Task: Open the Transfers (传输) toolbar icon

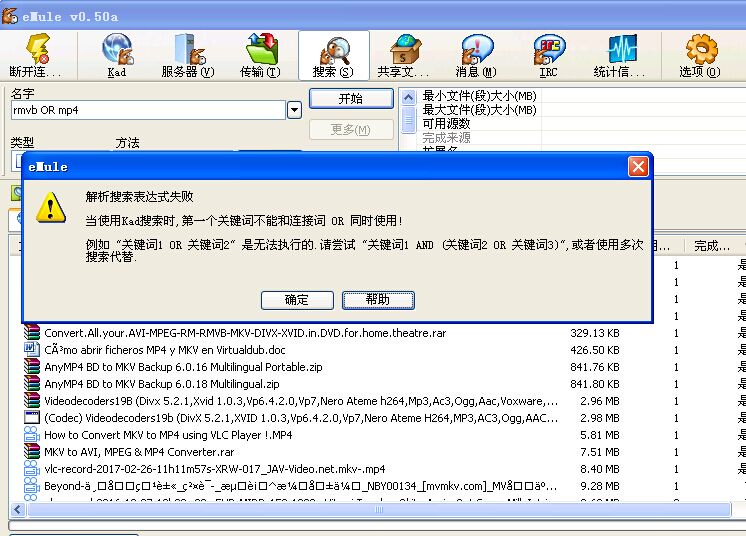Action: pyautogui.click(x=261, y=49)
